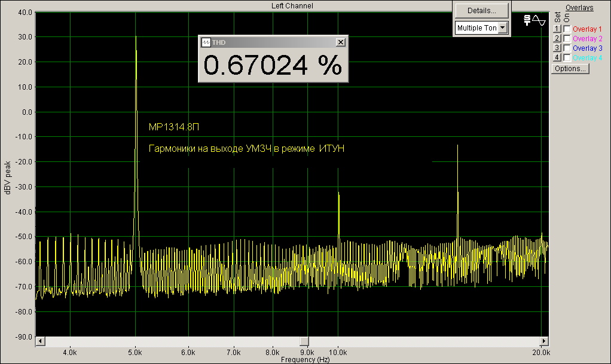Turn on the Overlay 2 checkbox
Viewport: 611px width, 364px height.
(x=567, y=38)
